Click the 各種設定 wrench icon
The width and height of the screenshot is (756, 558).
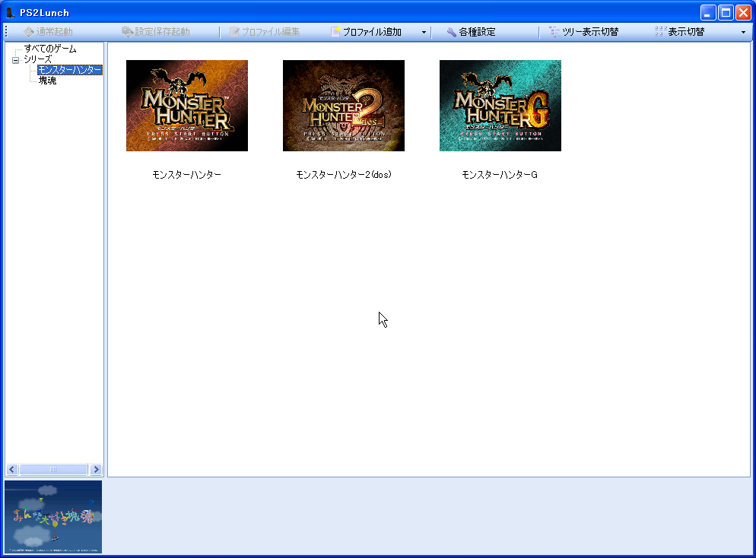[451, 32]
